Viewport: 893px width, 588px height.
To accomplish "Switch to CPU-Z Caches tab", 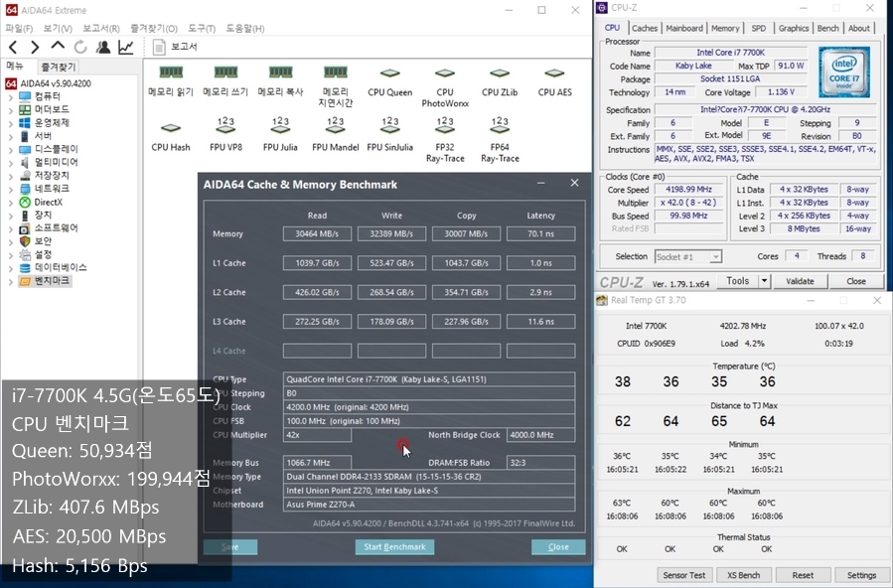I will [x=644, y=29].
